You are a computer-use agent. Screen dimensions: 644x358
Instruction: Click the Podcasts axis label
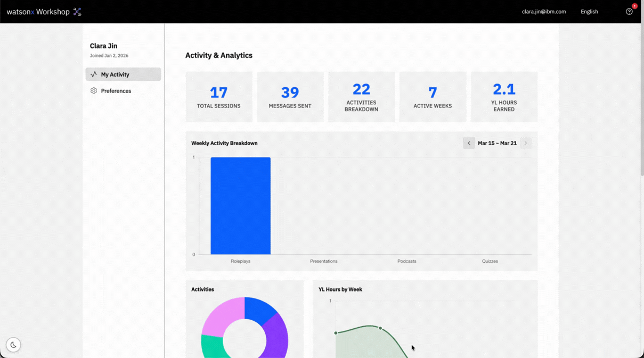[407, 261]
